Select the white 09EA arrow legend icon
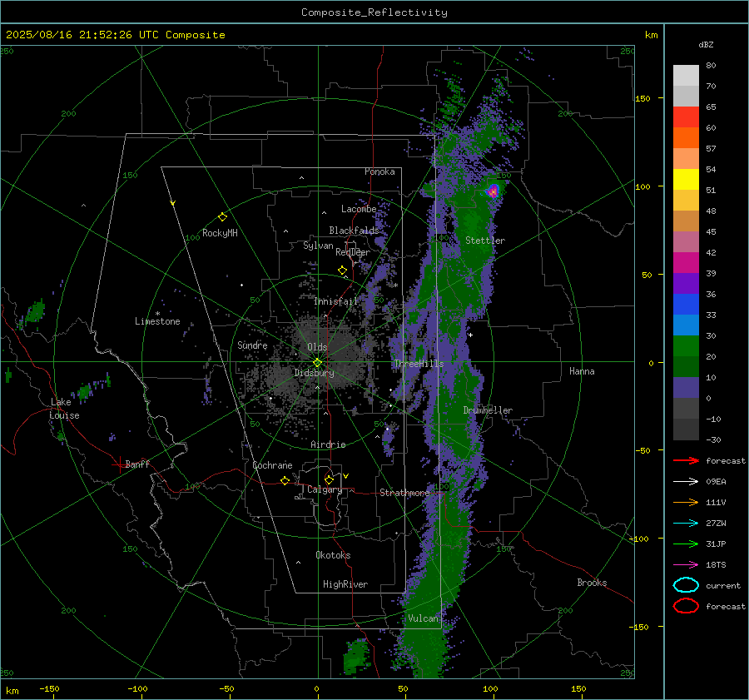The height and width of the screenshot is (700, 749). point(686,482)
